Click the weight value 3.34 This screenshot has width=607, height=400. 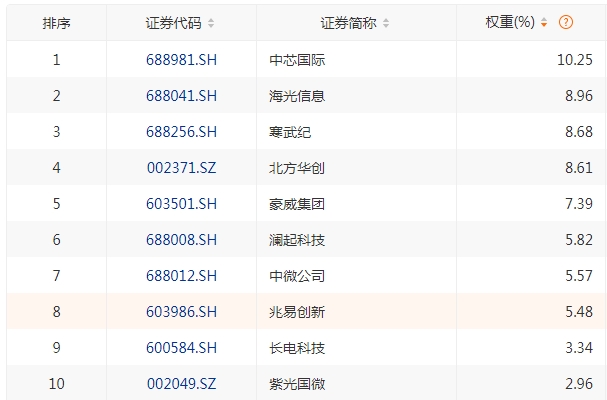click(579, 348)
